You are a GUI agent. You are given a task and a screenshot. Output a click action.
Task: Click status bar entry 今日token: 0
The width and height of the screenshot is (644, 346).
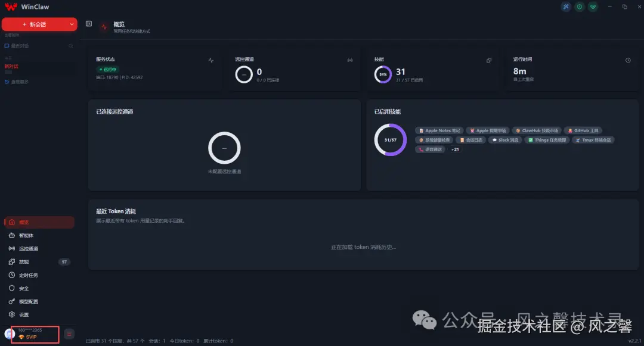184,341
